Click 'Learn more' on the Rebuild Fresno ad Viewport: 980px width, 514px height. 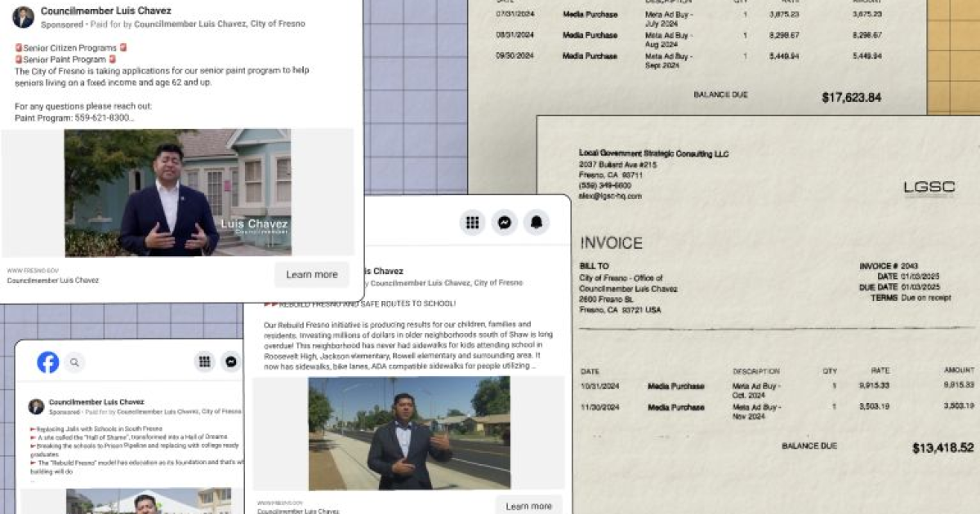(529, 506)
